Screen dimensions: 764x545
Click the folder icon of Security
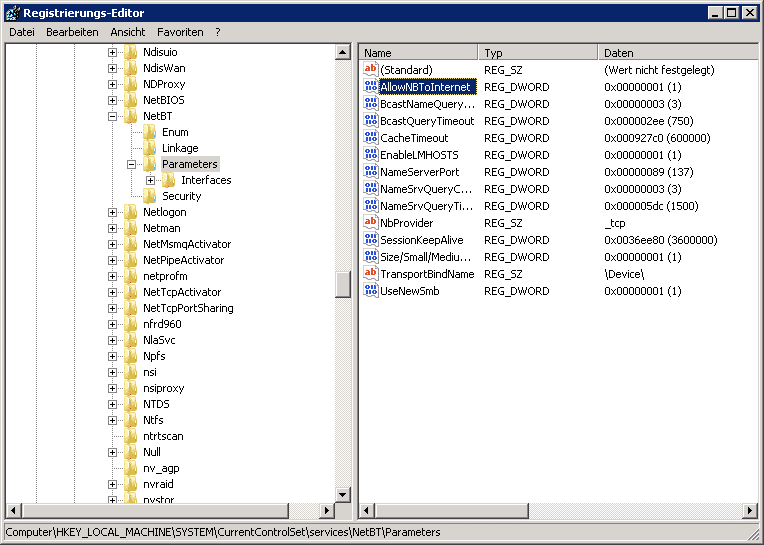(x=150, y=196)
